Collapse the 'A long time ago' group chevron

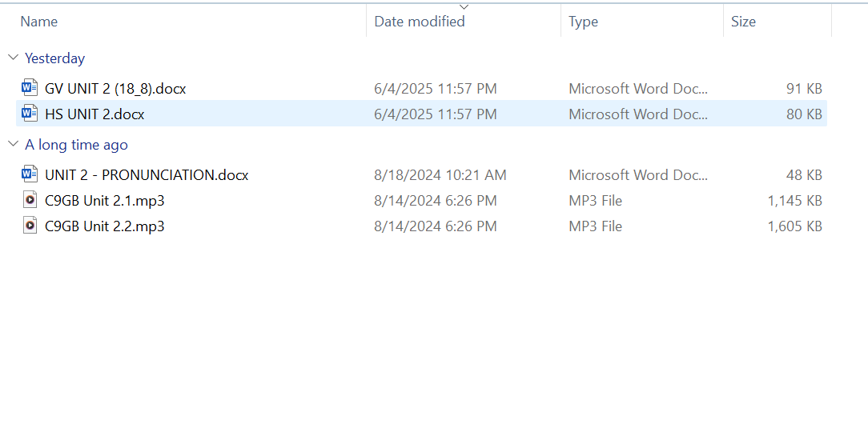click(13, 145)
